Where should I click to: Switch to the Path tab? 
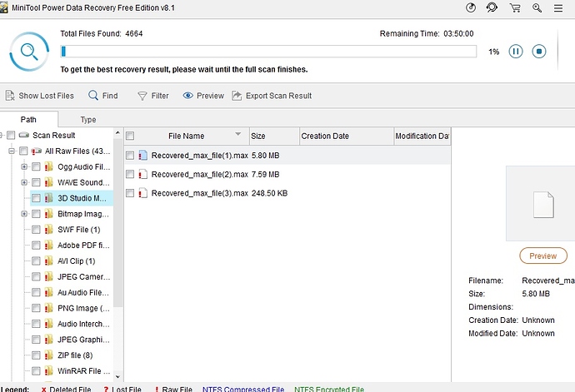(x=28, y=120)
